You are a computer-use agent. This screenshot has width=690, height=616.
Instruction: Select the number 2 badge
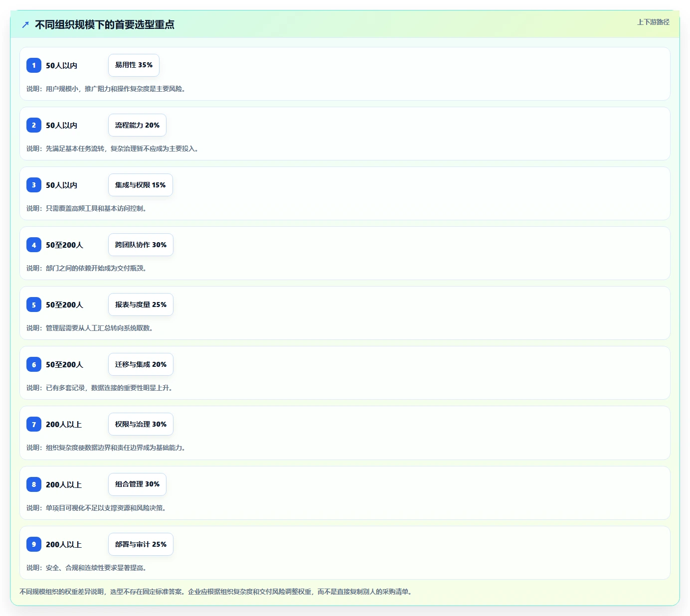coord(34,125)
